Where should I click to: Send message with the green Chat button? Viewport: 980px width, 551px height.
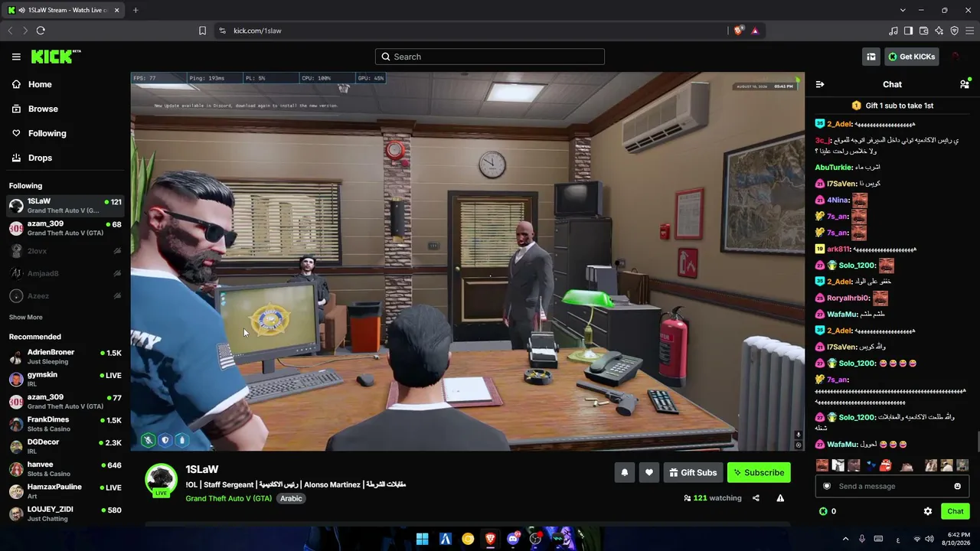[x=955, y=511]
